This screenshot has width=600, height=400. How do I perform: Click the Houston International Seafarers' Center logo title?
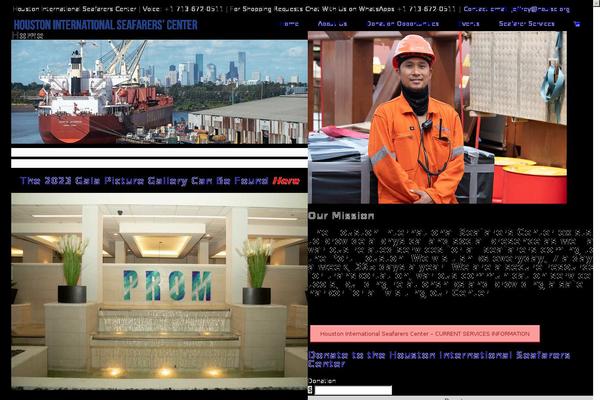point(106,25)
